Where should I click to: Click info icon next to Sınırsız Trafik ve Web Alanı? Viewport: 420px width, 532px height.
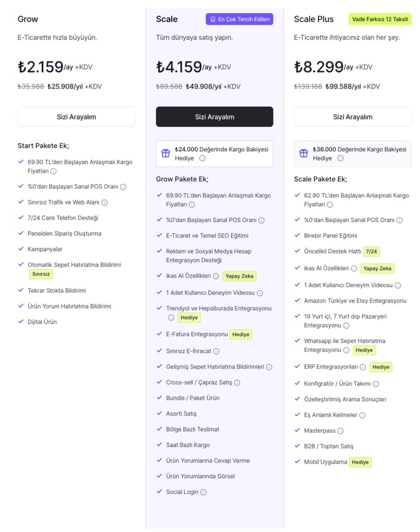coord(104,203)
